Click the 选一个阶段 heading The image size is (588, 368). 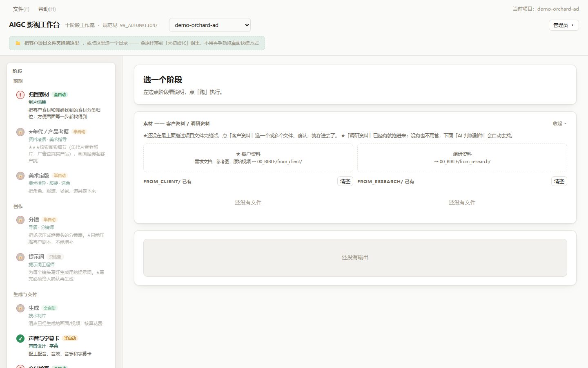(x=163, y=79)
